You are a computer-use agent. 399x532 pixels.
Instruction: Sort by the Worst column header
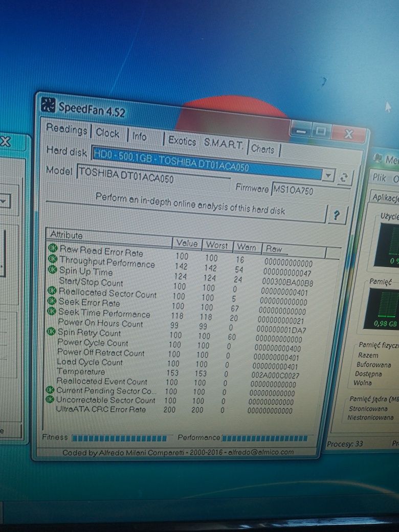[217, 245]
